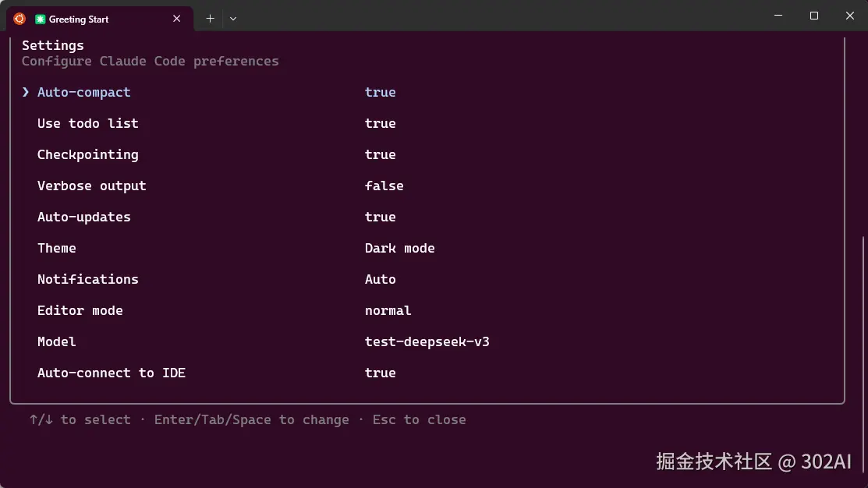Click the green Claude icon in tab title

(x=40, y=19)
